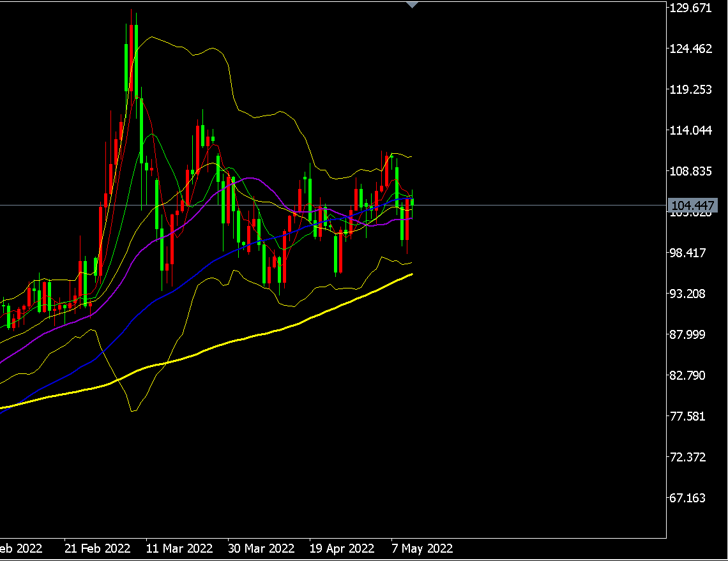728x561 pixels.
Task: Click the 124.462 price scale label
Action: point(690,49)
